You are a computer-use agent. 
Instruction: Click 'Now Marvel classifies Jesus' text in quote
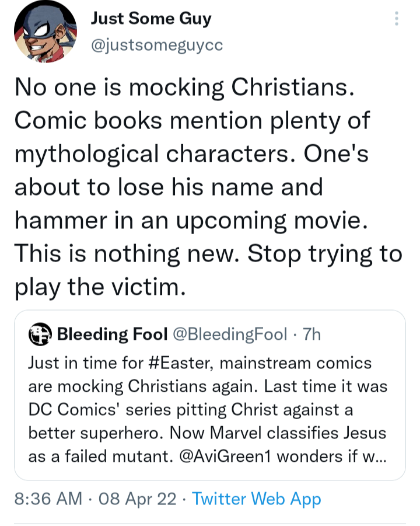tap(278, 433)
